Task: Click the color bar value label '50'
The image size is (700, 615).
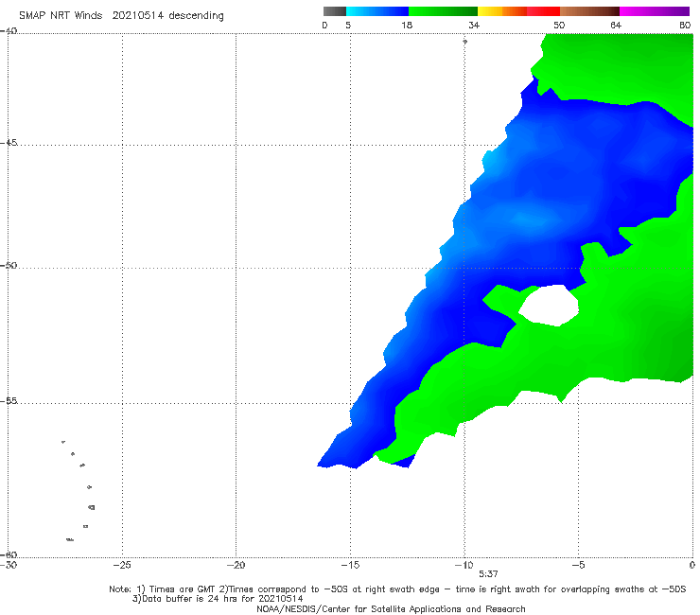Action: pyautogui.click(x=559, y=26)
